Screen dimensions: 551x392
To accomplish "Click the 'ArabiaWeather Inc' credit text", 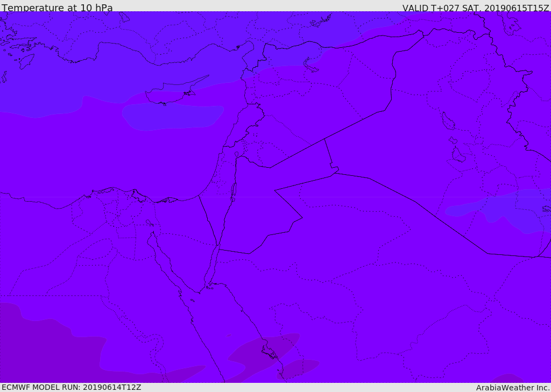I will pyautogui.click(x=513, y=388).
